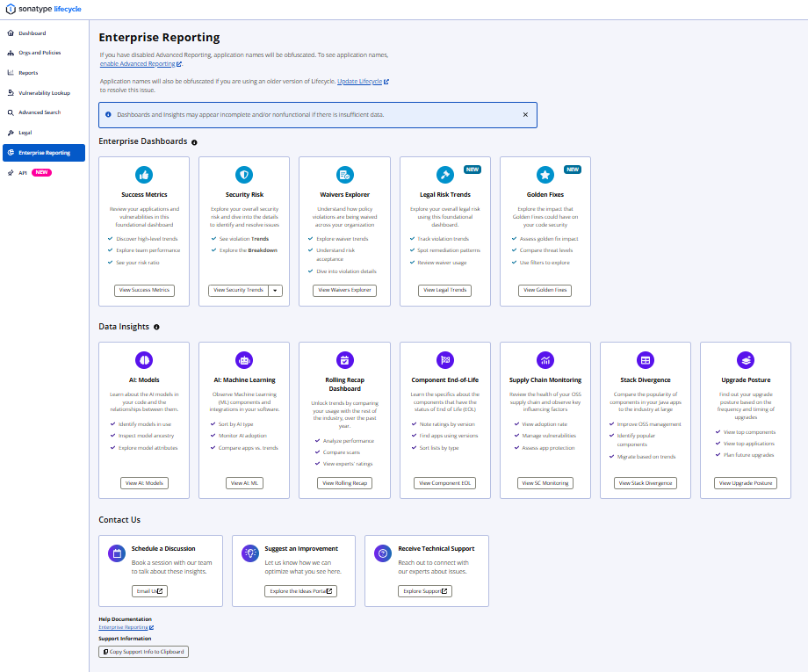808x672 pixels.
Task: Click the AI: Machine Learning robot icon
Action: (244, 360)
